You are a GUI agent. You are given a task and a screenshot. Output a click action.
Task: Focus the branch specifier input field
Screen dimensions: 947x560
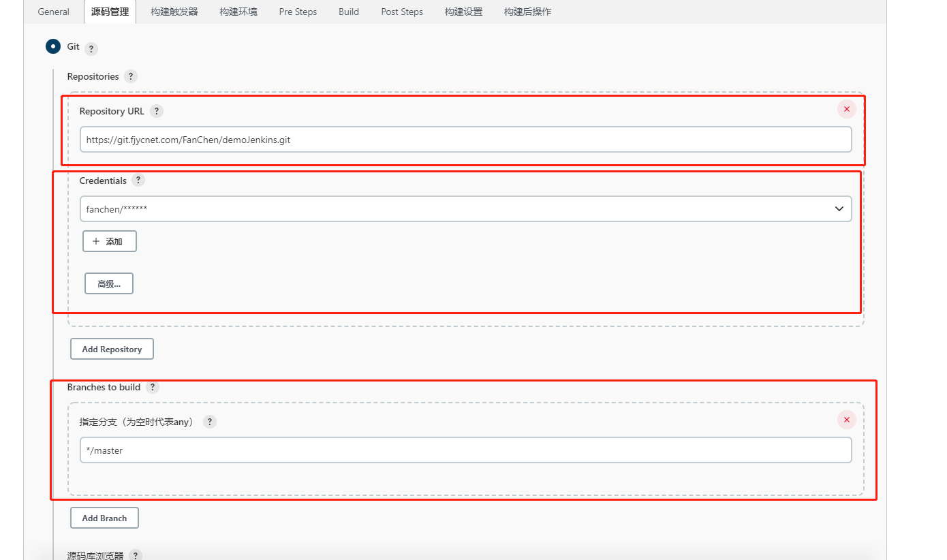pyautogui.click(x=465, y=450)
